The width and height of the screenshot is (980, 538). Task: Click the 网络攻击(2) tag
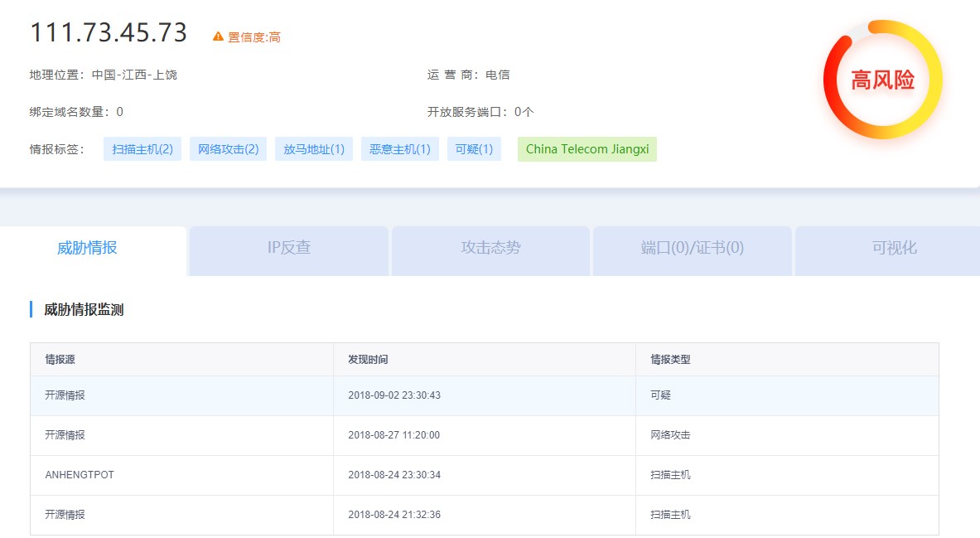tap(228, 149)
